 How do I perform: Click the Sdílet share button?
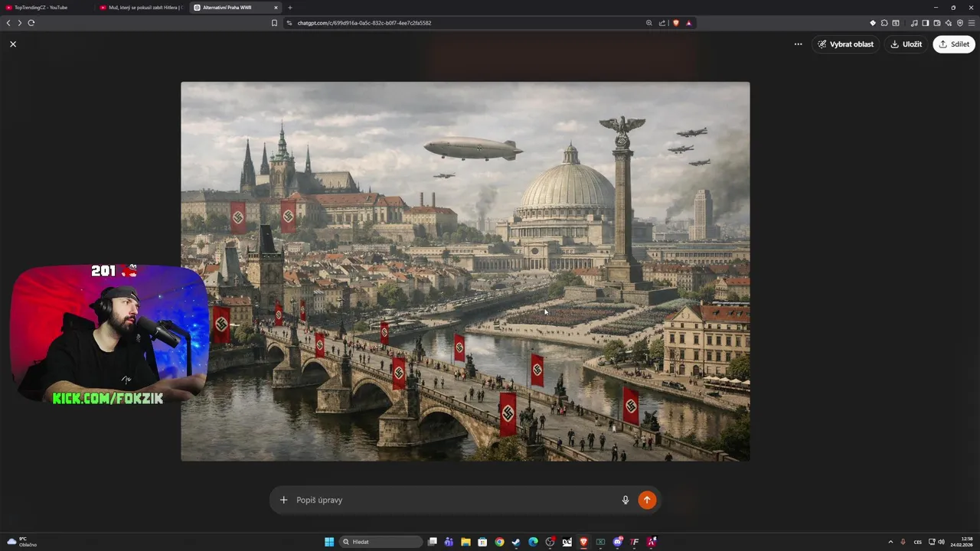pos(954,44)
